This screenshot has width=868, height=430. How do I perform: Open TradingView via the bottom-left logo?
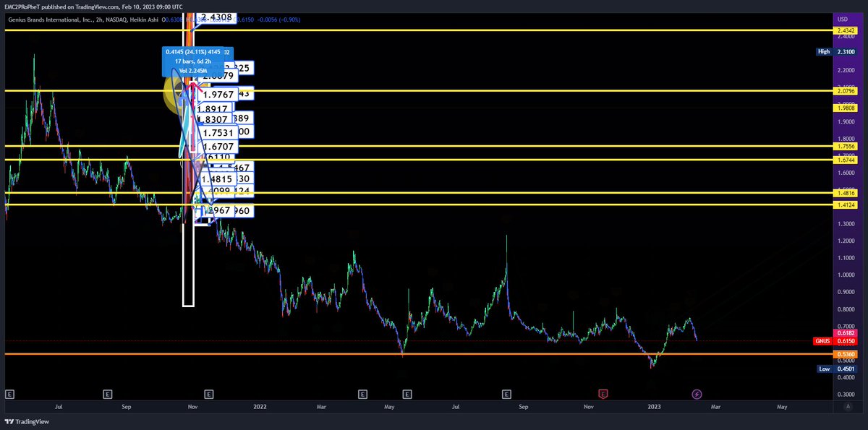[x=27, y=421]
